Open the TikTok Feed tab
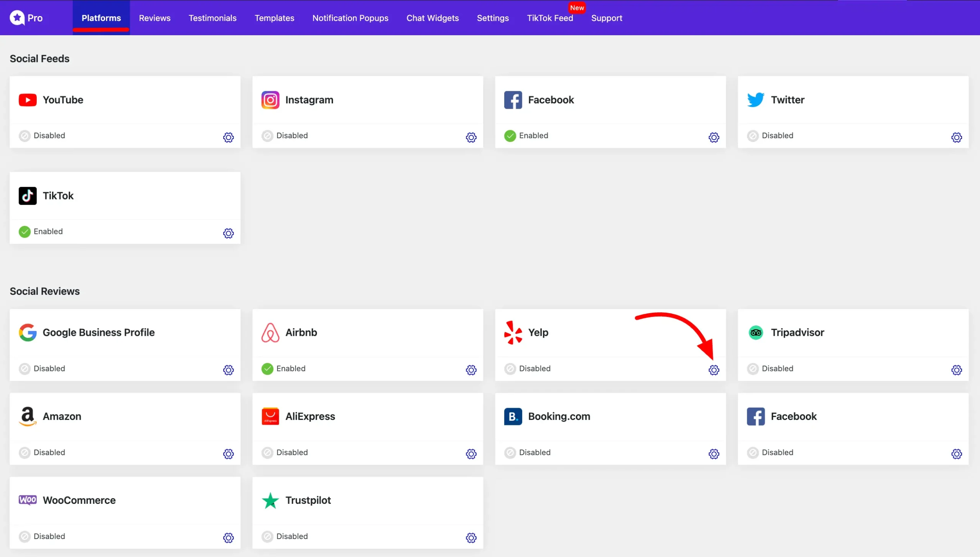 [550, 18]
